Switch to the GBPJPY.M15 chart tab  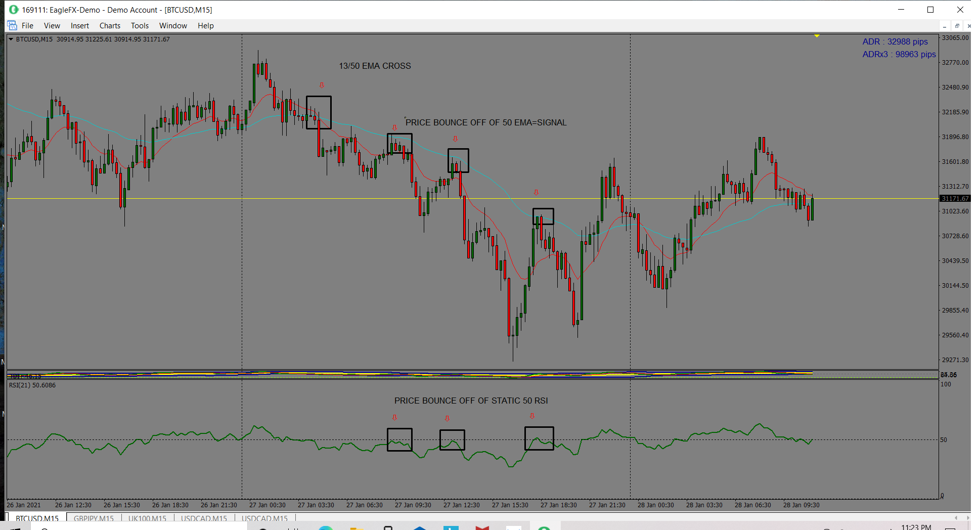click(94, 518)
